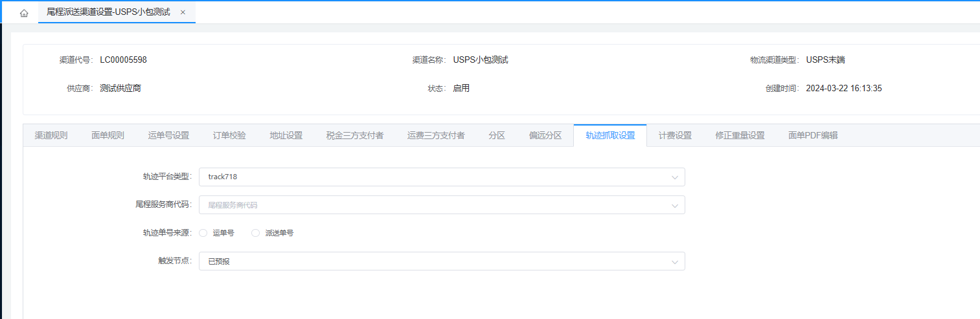Expand the 轨迹平台类型 dropdown arrow
Viewport: 980px width, 319px height.
(674, 177)
